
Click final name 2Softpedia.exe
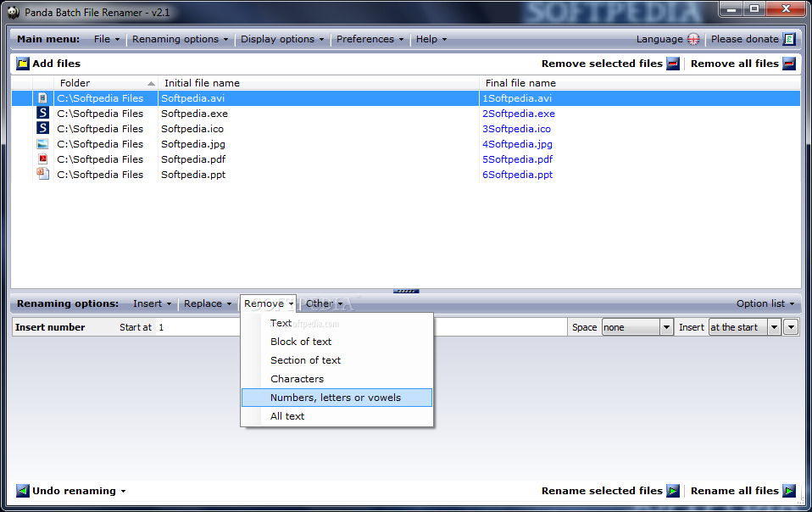(x=519, y=114)
